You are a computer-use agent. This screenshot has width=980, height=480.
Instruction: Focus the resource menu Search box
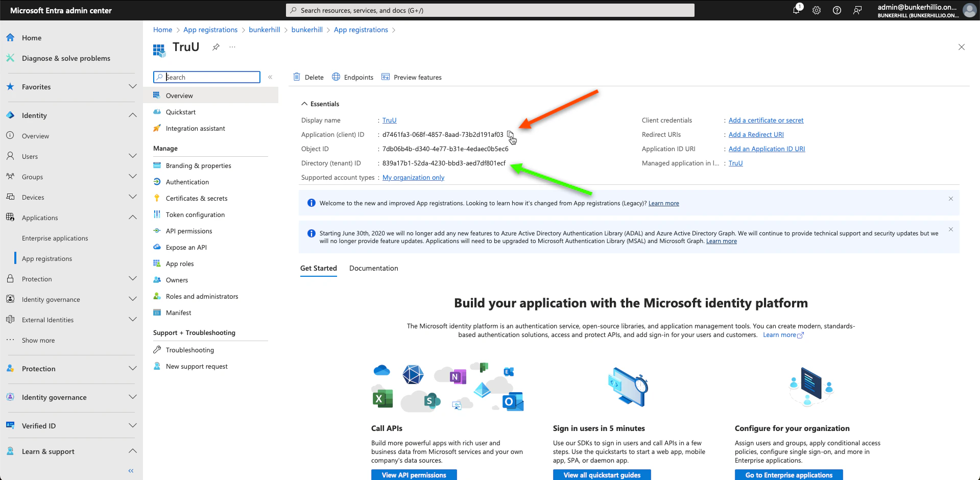207,77
